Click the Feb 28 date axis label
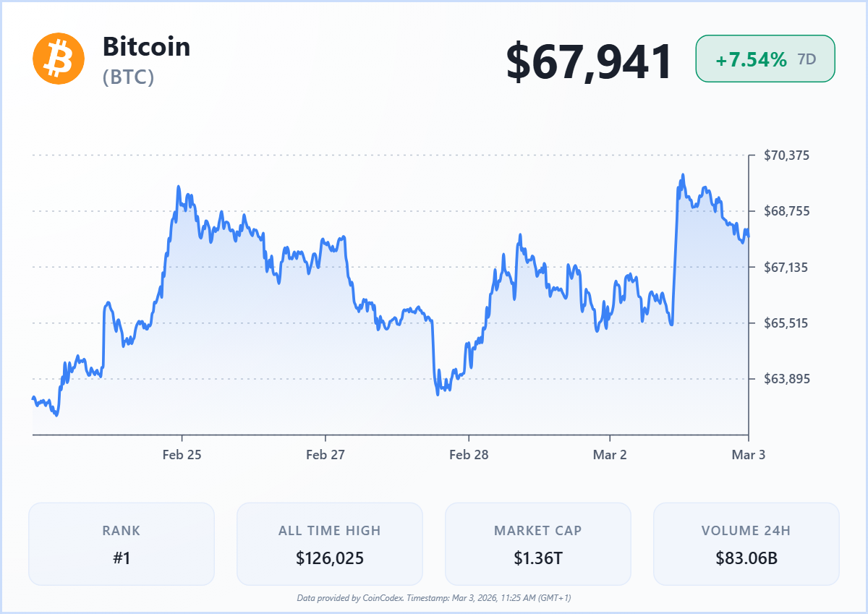The height and width of the screenshot is (614, 868). click(469, 455)
